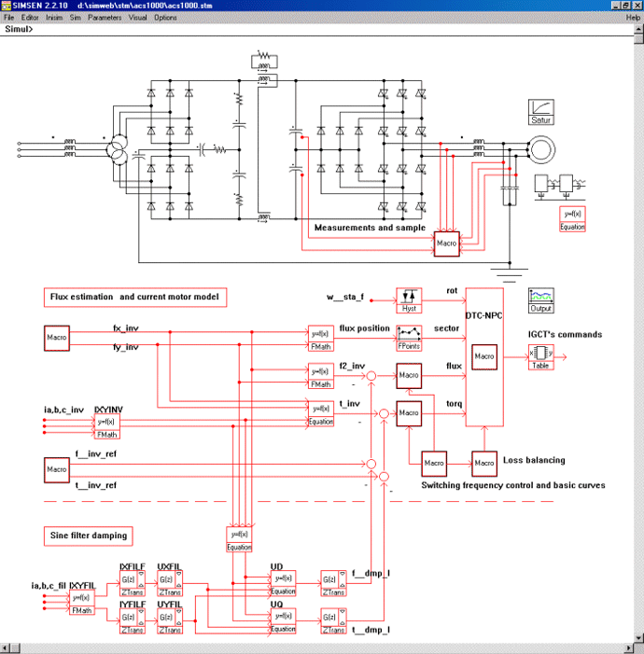Select the DTC-NPC Macro block

pos(483,355)
